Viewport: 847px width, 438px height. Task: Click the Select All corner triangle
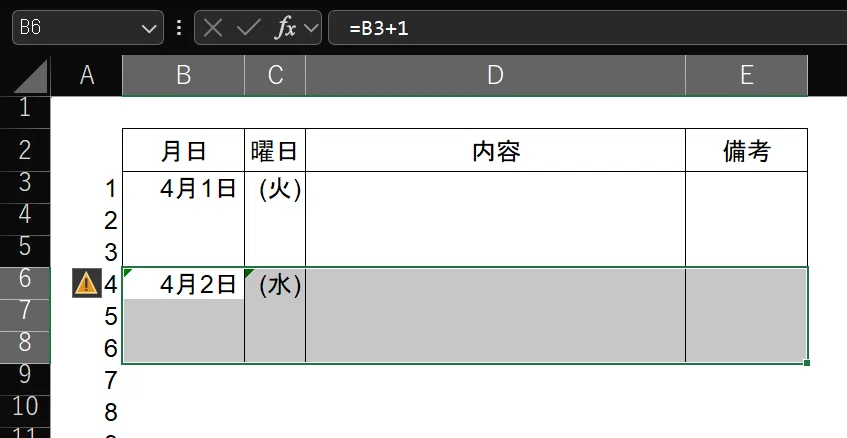click(31, 76)
